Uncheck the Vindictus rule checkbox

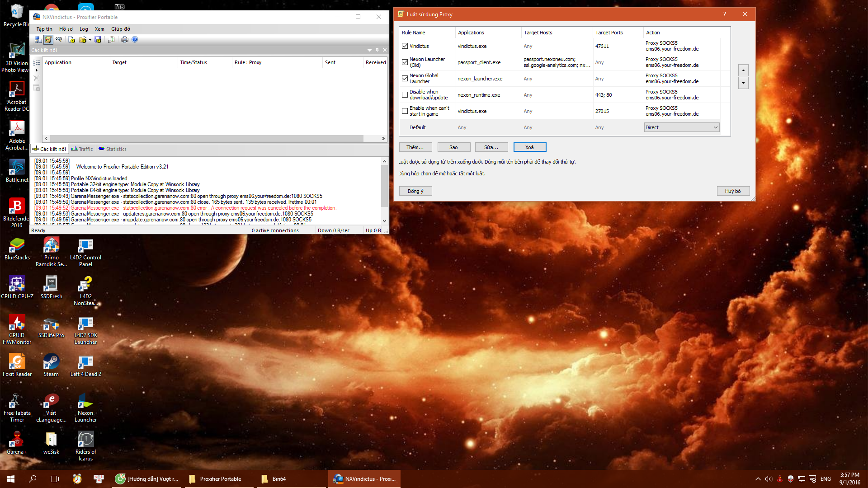point(405,46)
